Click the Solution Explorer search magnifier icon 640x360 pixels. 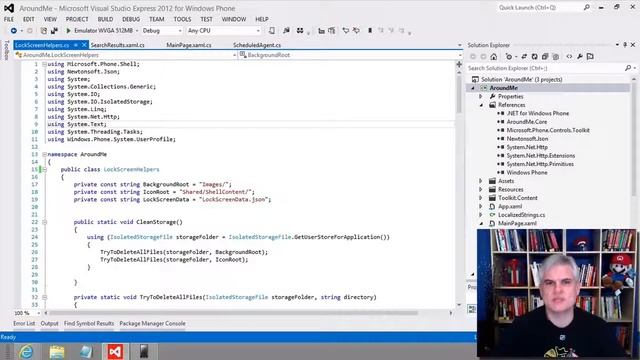point(628,68)
